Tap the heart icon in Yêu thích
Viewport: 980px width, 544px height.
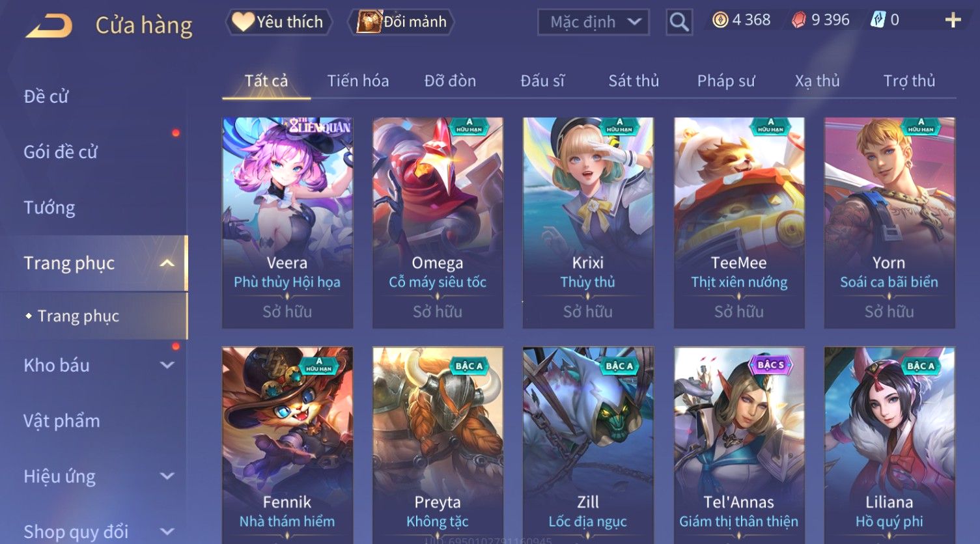click(x=243, y=21)
